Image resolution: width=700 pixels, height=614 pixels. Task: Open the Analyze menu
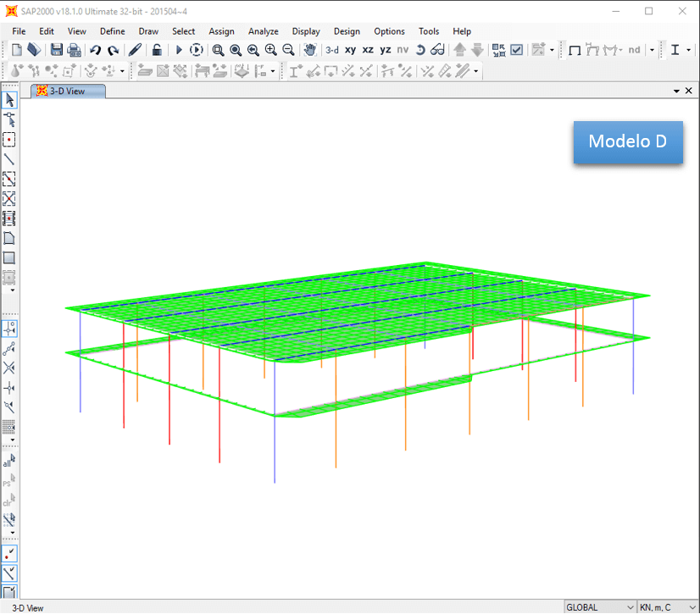pos(263,30)
